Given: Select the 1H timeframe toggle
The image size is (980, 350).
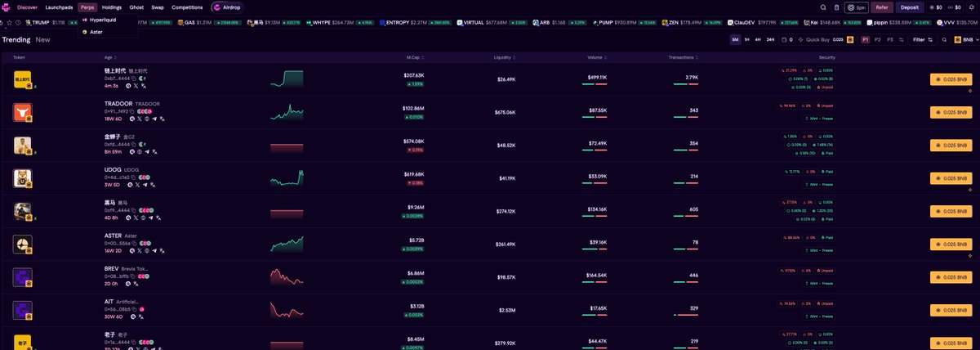Looking at the screenshot, I should 746,39.
